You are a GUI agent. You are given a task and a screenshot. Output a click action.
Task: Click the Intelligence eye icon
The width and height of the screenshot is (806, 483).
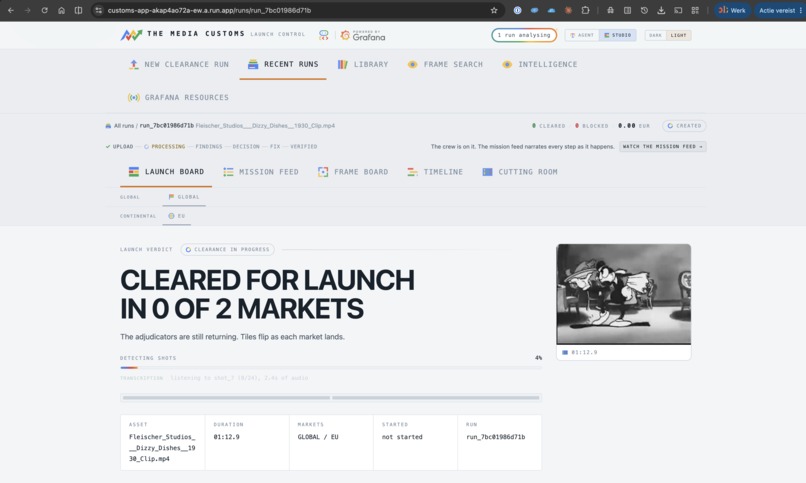(x=507, y=64)
